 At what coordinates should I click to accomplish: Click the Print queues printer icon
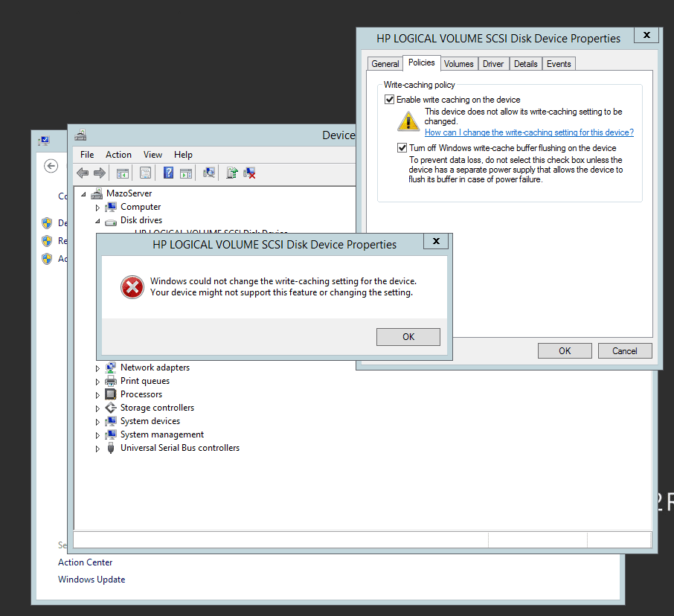click(111, 381)
